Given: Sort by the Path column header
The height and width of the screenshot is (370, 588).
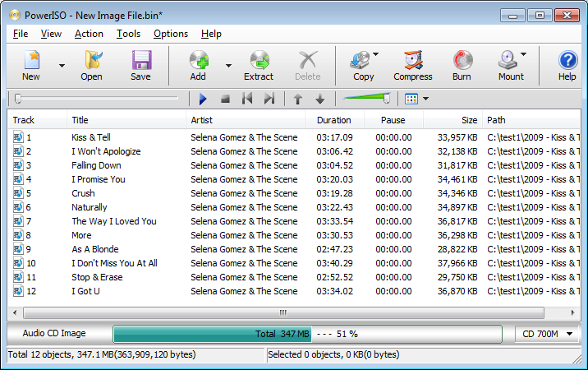Looking at the screenshot, I should 531,120.
